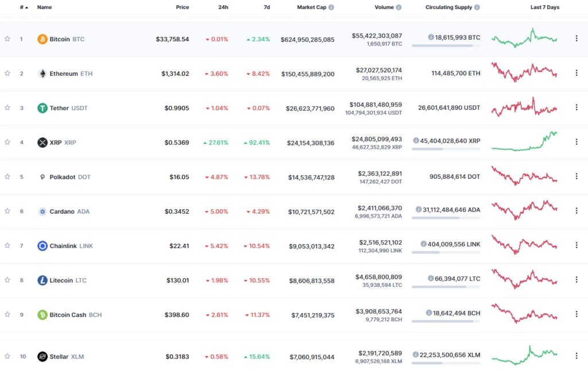This screenshot has height=373, width=588.
Task: Click info icon beside Bitcoin Cash supply
Action: click(428, 313)
